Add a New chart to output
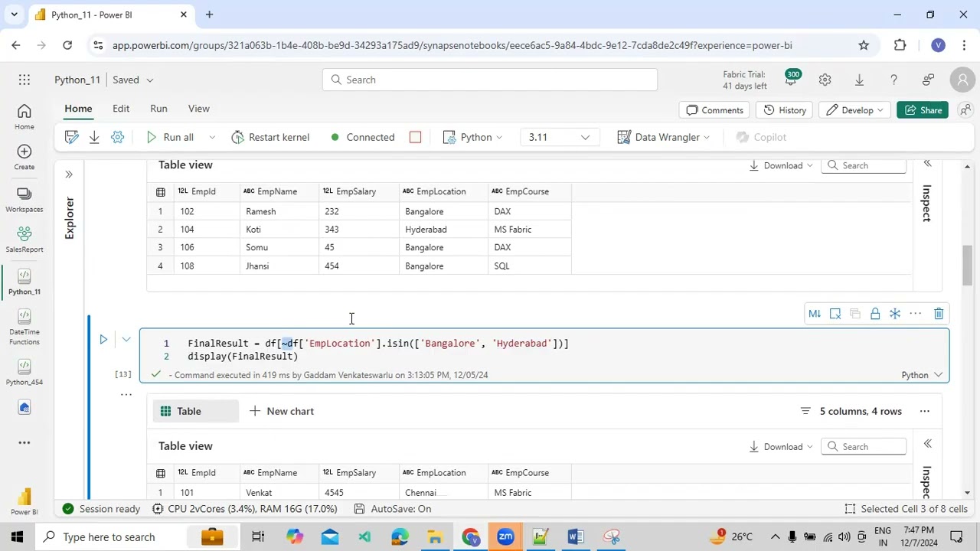 (282, 411)
